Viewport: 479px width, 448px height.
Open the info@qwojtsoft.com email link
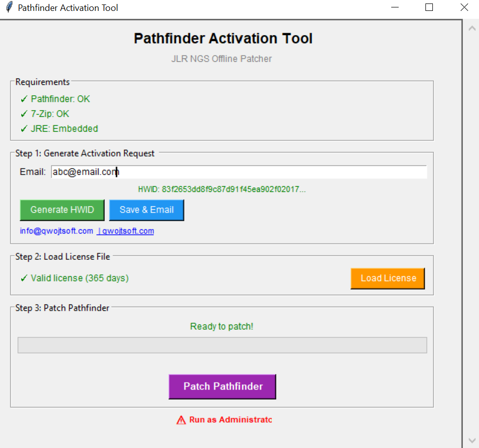(x=56, y=231)
